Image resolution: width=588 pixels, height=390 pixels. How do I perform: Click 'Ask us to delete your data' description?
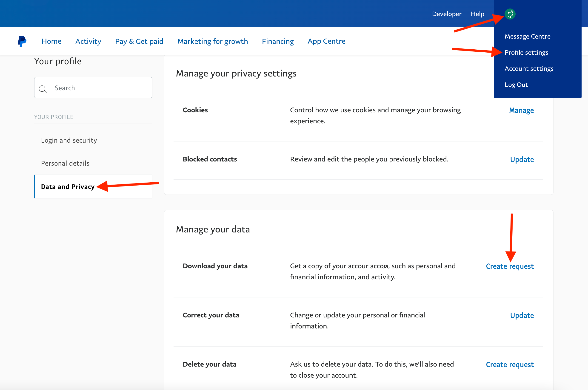point(372,370)
